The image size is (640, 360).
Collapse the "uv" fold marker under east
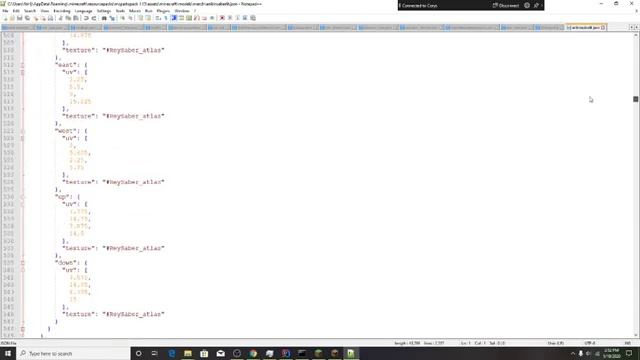(22, 72)
